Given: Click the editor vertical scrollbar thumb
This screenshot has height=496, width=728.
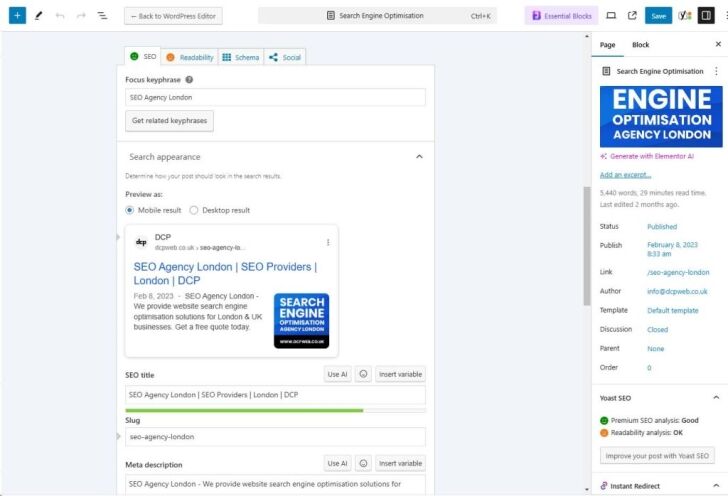Looking at the screenshot, I should click(x=587, y=246).
